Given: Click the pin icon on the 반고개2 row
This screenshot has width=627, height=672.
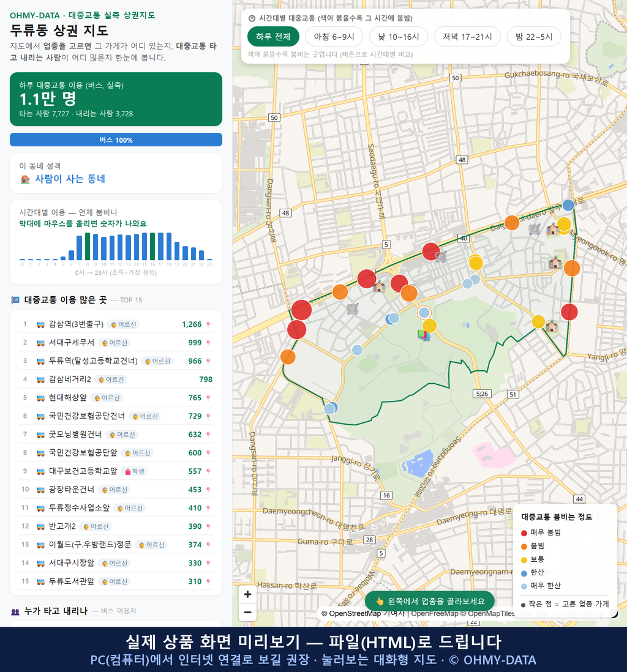Looking at the screenshot, I should [x=208, y=526].
